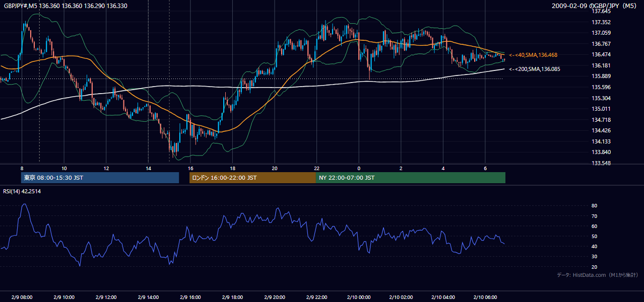The height and width of the screenshot is (302, 644).
Task: Click hour tick label 20 under price chart
Action: click(x=275, y=168)
